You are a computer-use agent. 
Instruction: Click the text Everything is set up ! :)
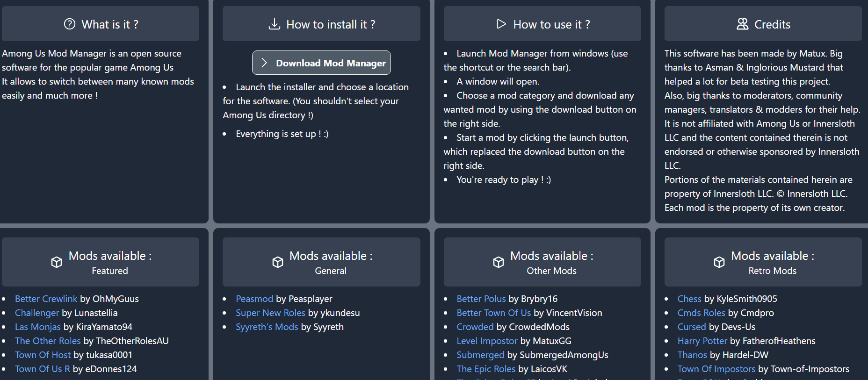[x=282, y=134]
